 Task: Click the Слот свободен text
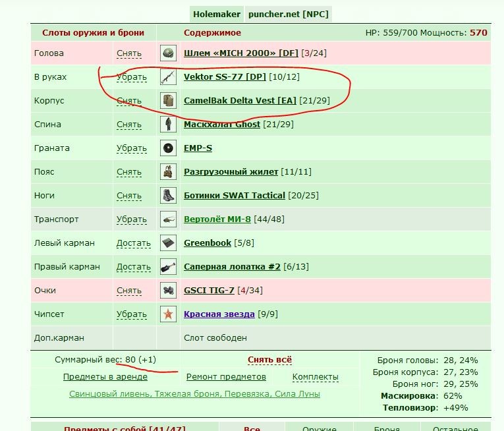pyautogui.click(x=215, y=338)
